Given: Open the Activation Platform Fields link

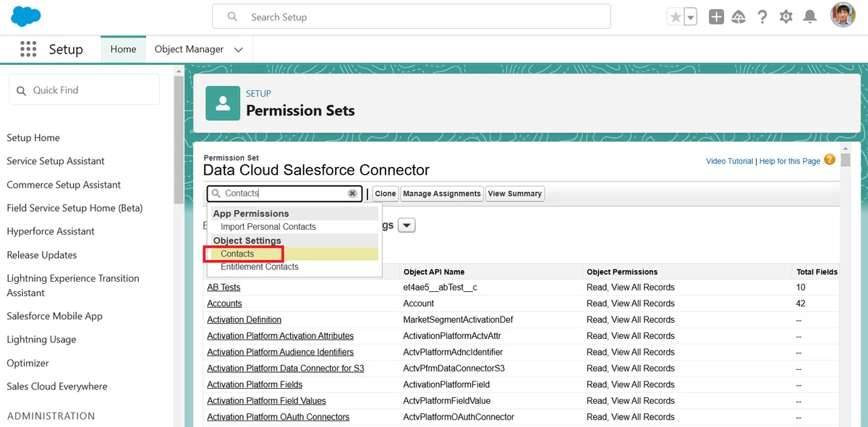Looking at the screenshot, I should [x=255, y=385].
